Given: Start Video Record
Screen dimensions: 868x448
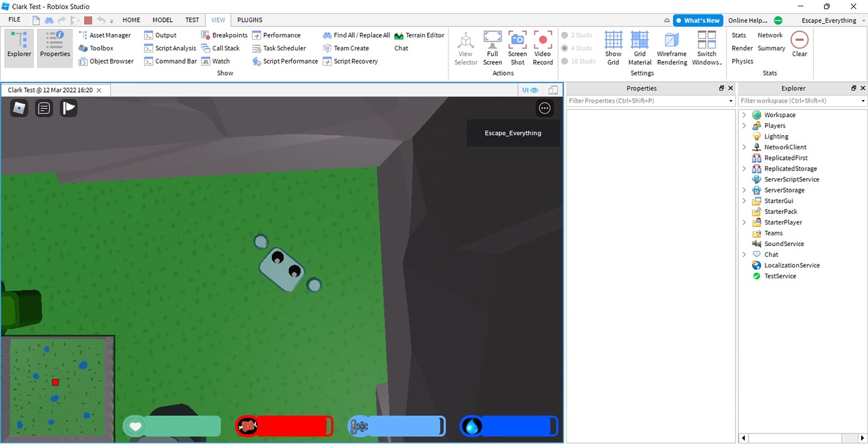Looking at the screenshot, I should point(543,48).
